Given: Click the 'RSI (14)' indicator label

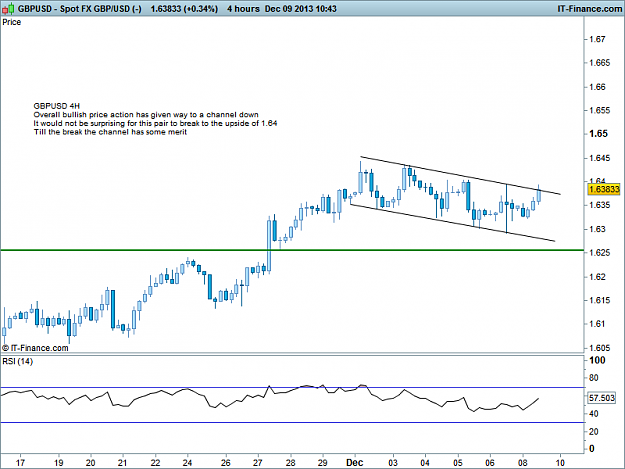Looking at the screenshot, I should coord(18,361).
